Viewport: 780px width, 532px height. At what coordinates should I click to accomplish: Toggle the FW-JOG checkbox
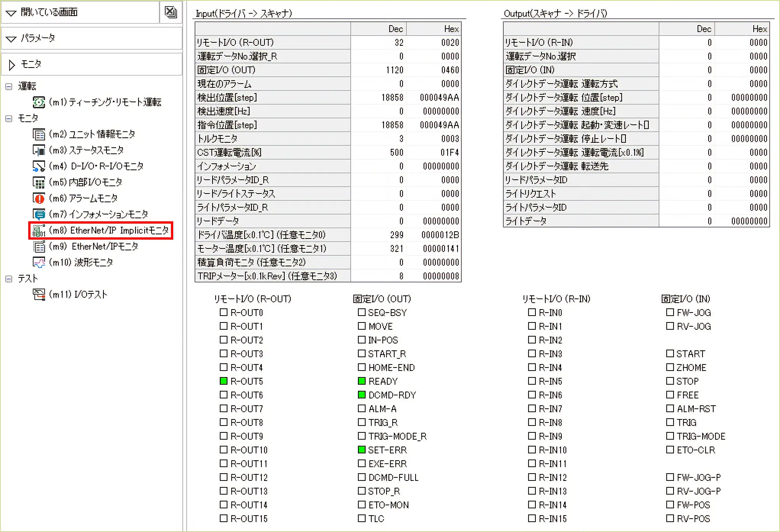tap(670, 312)
